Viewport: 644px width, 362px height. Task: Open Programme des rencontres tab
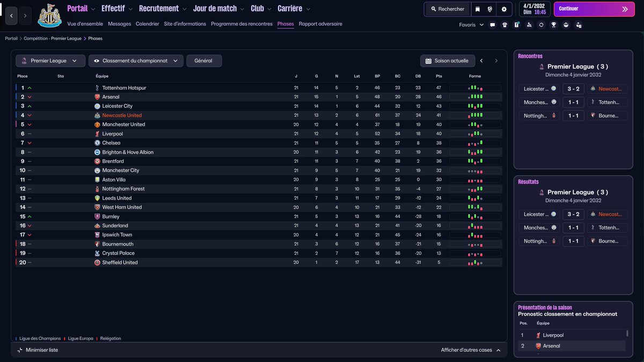[241, 24]
